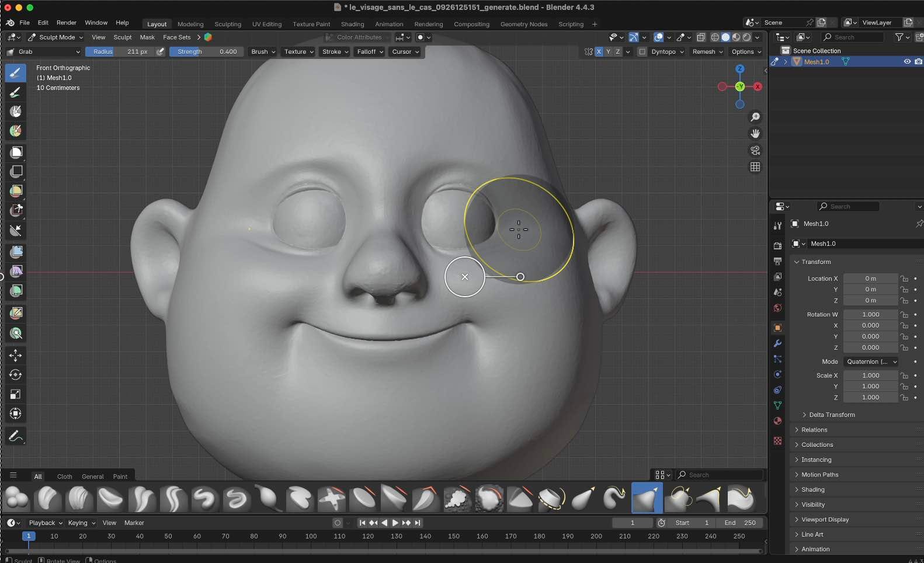
Task: Toggle X axis symmetry button
Action: 599,51
